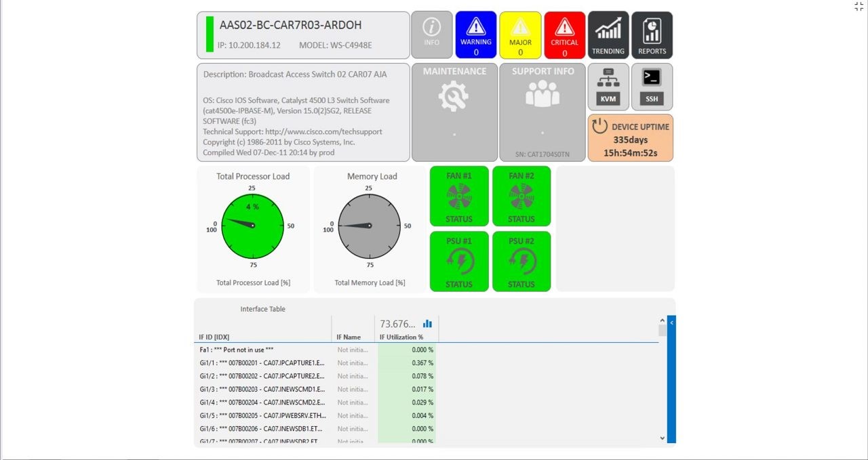Click the Total Memory Load [%] caption

pyautogui.click(x=370, y=283)
